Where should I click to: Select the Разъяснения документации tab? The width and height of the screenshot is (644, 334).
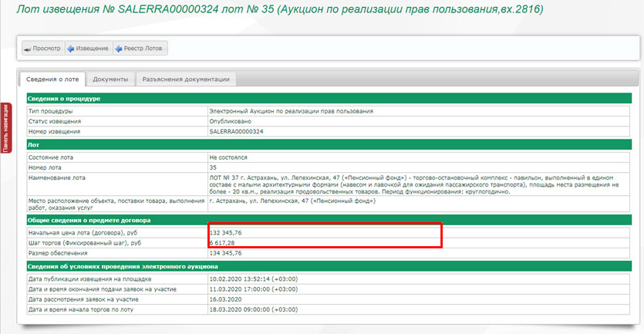tap(185, 79)
